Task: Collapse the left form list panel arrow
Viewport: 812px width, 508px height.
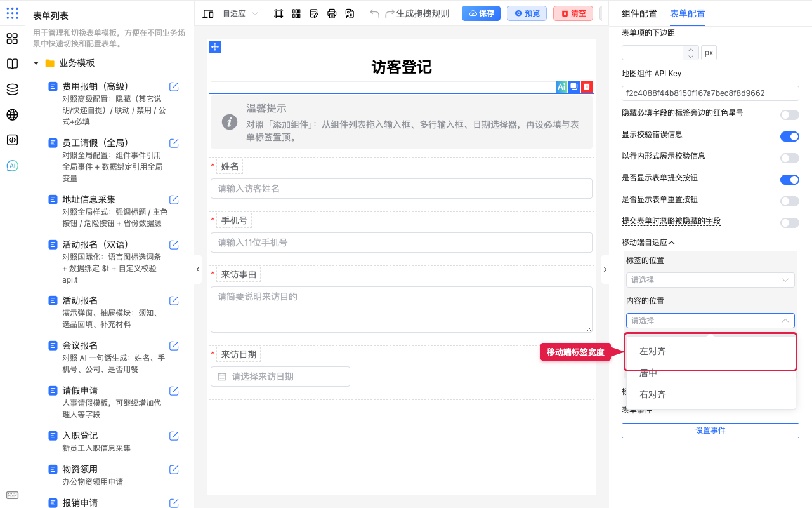Action: click(198, 269)
